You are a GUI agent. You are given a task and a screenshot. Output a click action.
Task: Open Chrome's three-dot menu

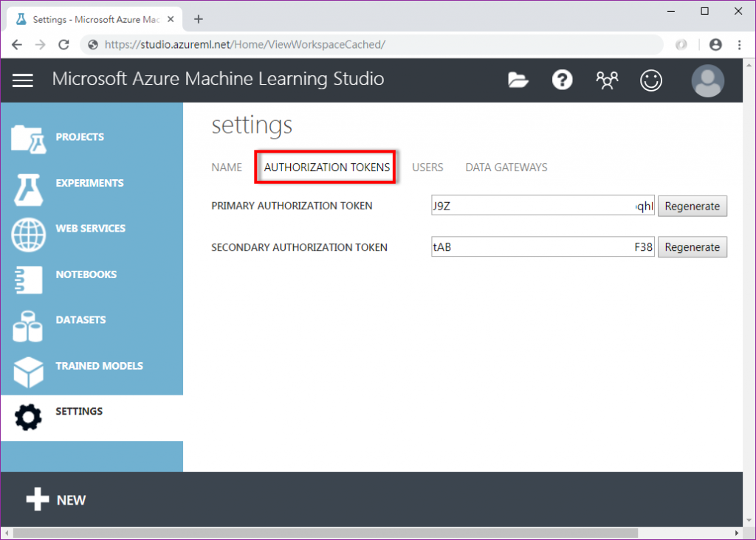[x=740, y=45]
